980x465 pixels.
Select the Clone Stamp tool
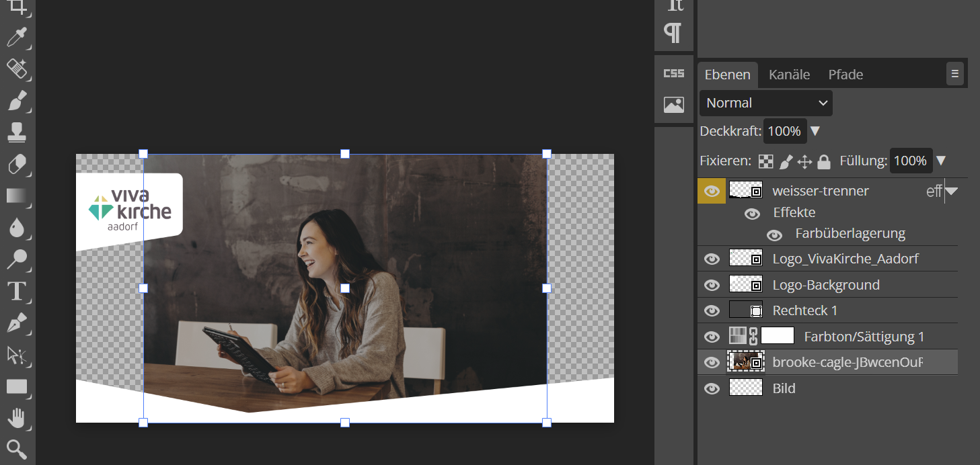point(16,132)
